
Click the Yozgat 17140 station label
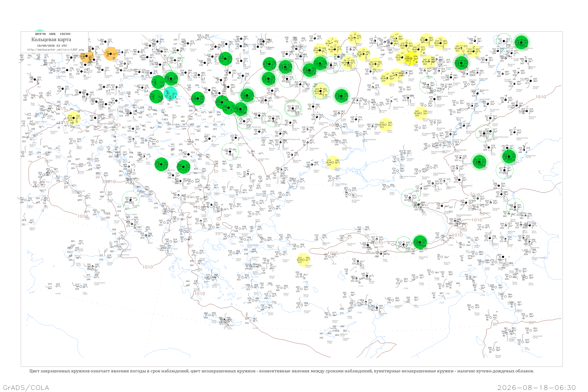pyautogui.click(x=362, y=268)
